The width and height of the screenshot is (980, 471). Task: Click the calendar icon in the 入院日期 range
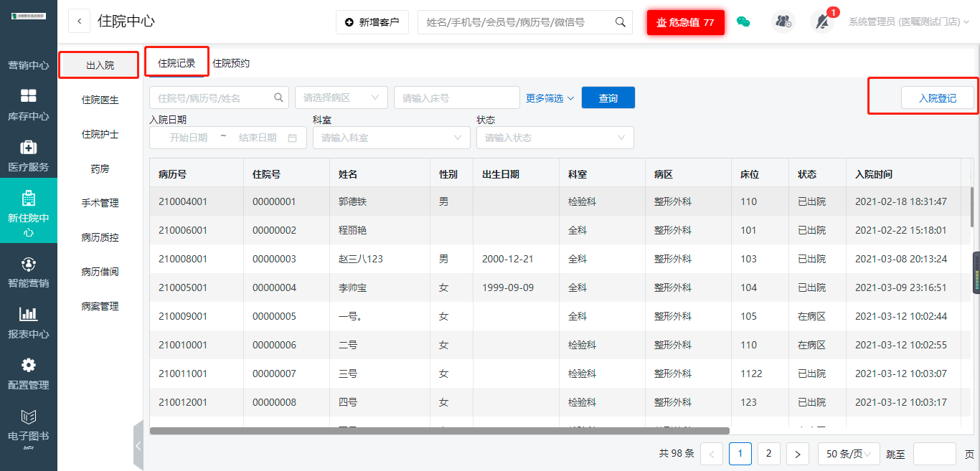(x=293, y=138)
